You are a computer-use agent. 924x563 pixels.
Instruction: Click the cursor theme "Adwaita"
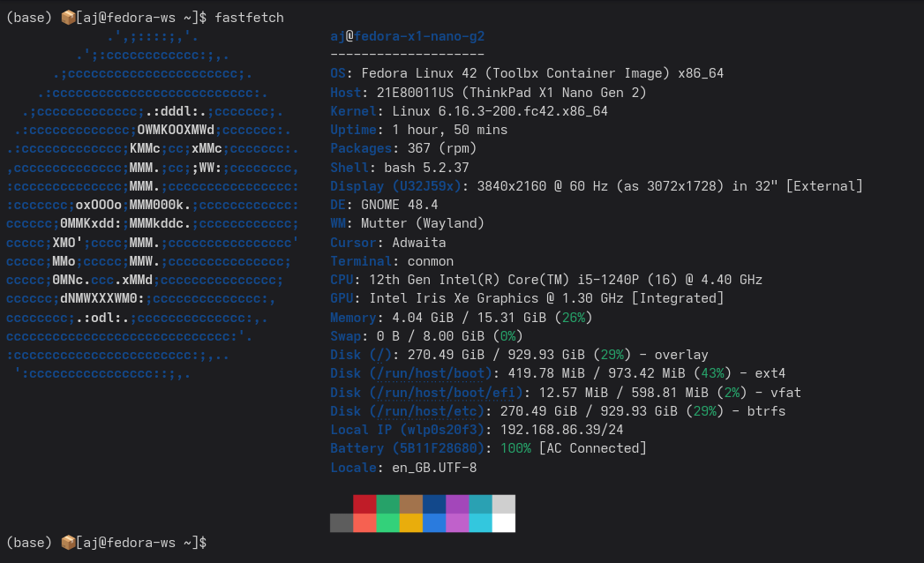click(x=419, y=243)
